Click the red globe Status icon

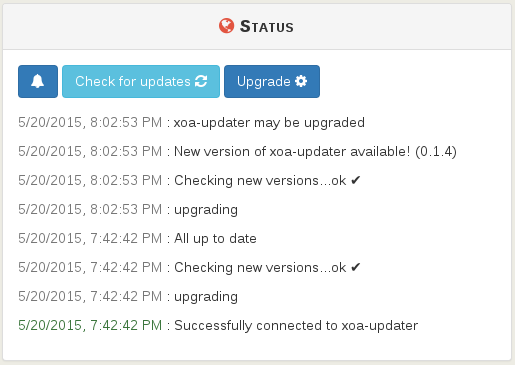pos(227,26)
